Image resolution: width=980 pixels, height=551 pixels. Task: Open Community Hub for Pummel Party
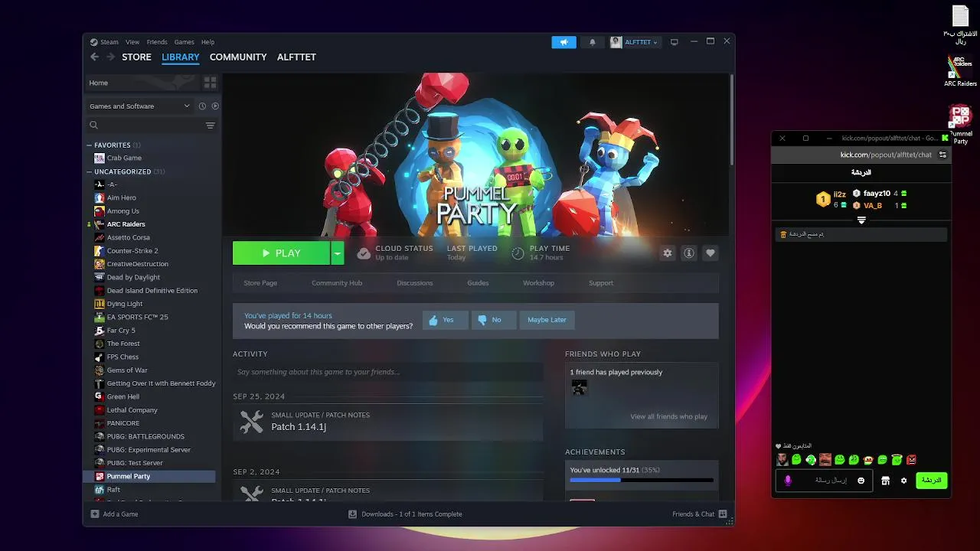(x=337, y=283)
